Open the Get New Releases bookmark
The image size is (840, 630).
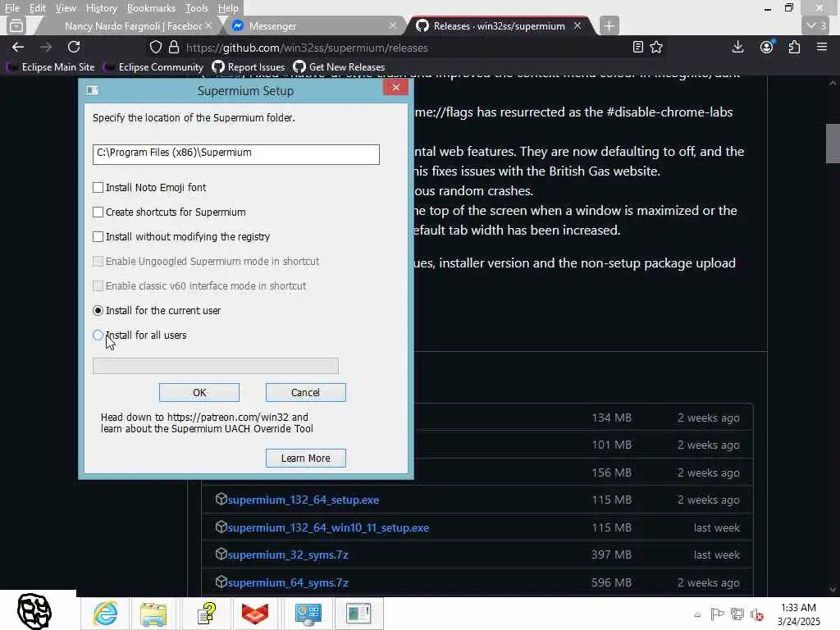(339, 67)
